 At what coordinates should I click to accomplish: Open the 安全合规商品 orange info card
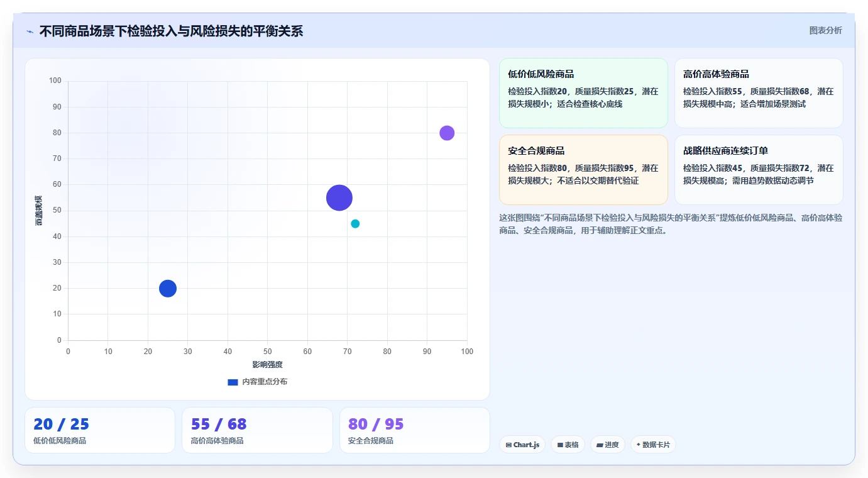583,170
